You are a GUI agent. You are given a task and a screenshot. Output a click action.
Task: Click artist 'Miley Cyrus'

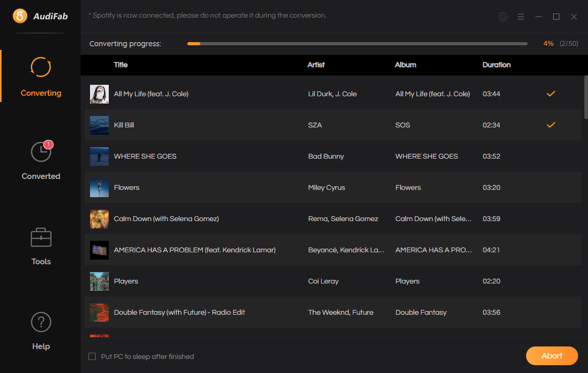tap(326, 187)
